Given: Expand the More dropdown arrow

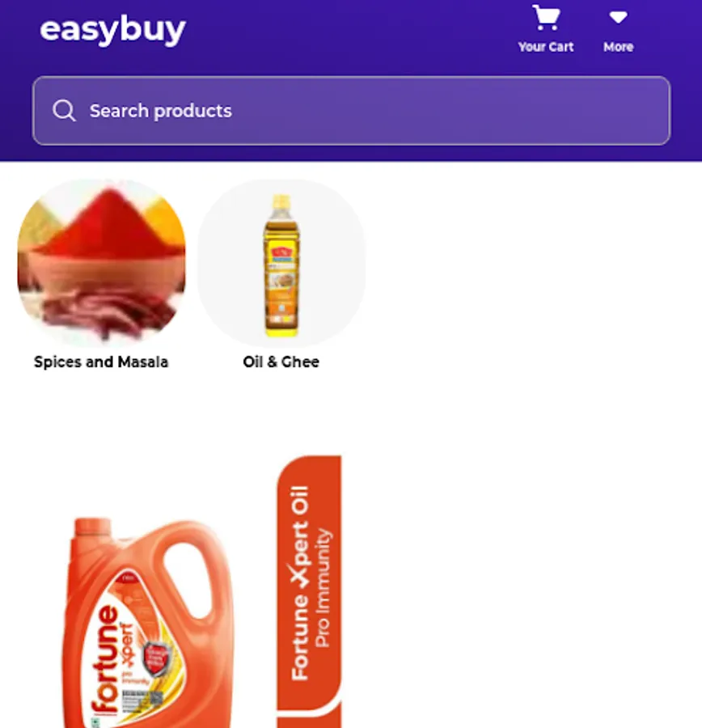Looking at the screenshot, I should (x=619, y=18).
